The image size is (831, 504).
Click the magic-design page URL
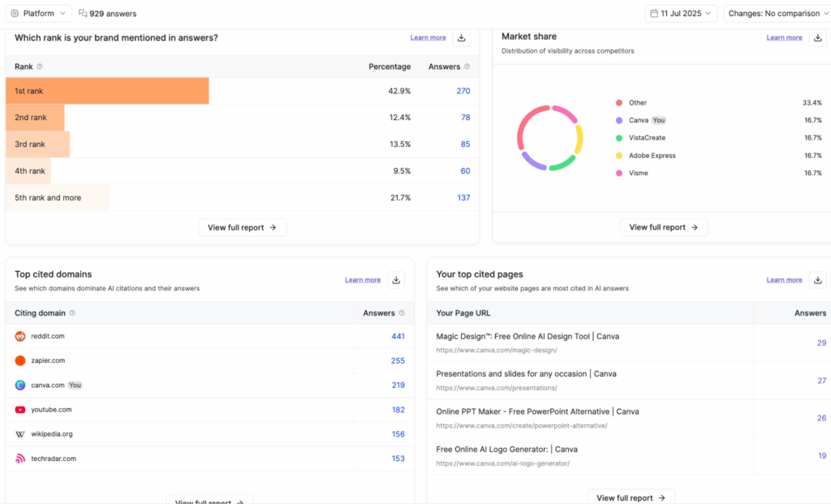pos(497,351)
